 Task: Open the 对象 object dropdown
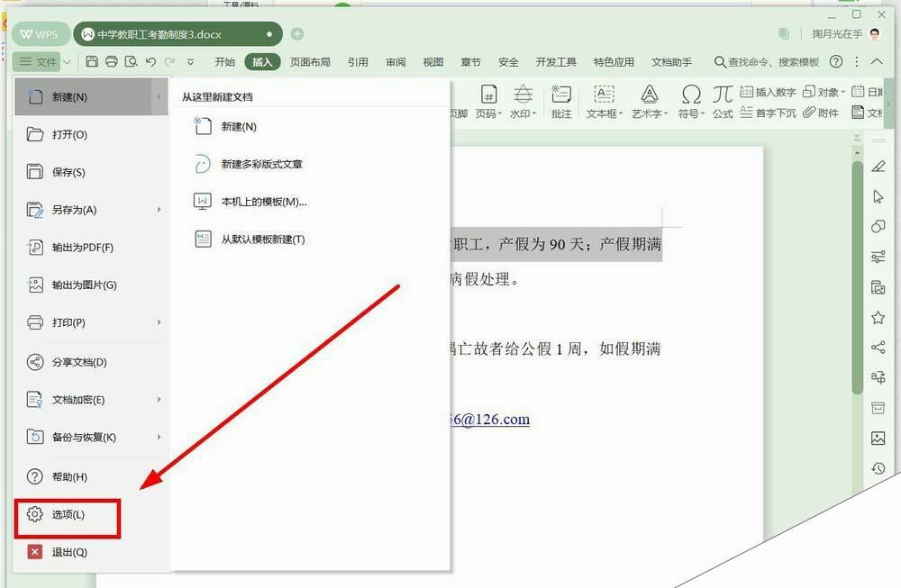pyautogui.click(x=824, y=92)
